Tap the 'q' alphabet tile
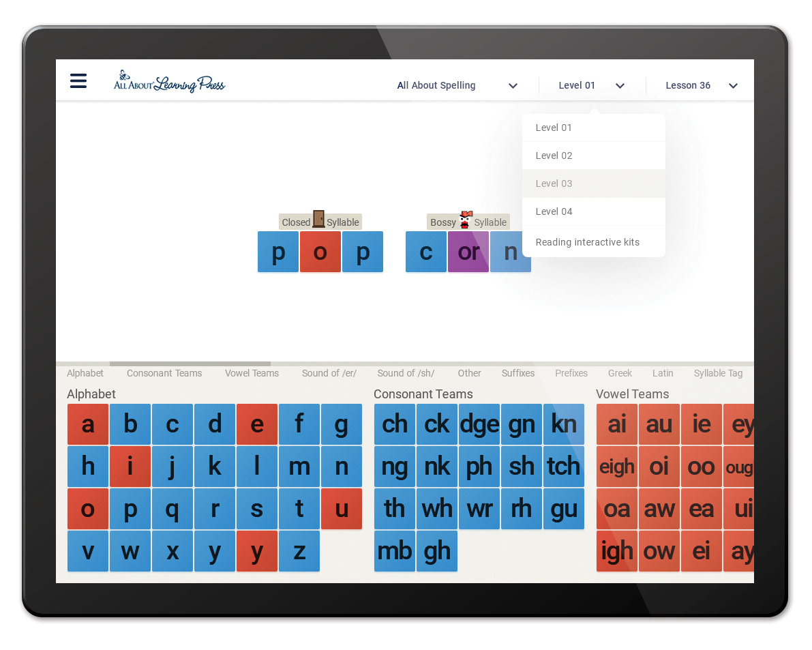 tap(172, 509)
